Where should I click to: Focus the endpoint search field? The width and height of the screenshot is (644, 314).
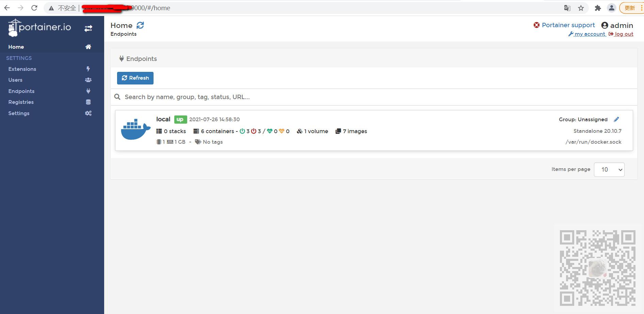click(374, 97)
